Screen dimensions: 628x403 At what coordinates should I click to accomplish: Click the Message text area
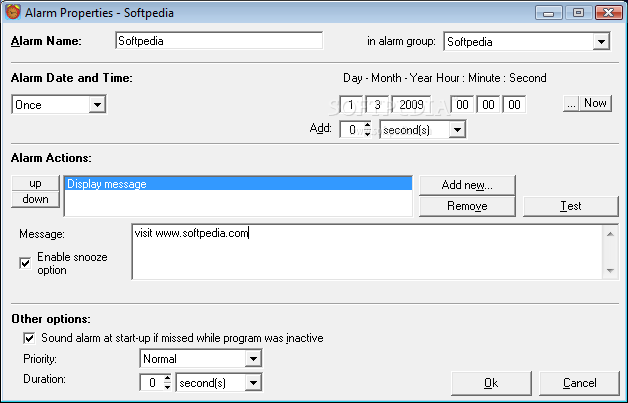point(367,252)
